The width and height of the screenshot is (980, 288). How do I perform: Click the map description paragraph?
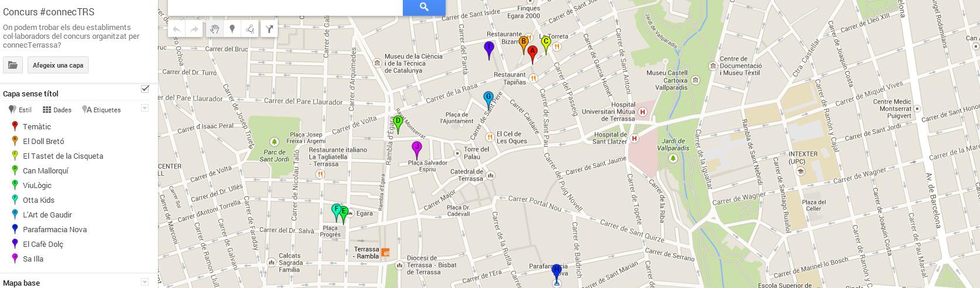[71, 36]
